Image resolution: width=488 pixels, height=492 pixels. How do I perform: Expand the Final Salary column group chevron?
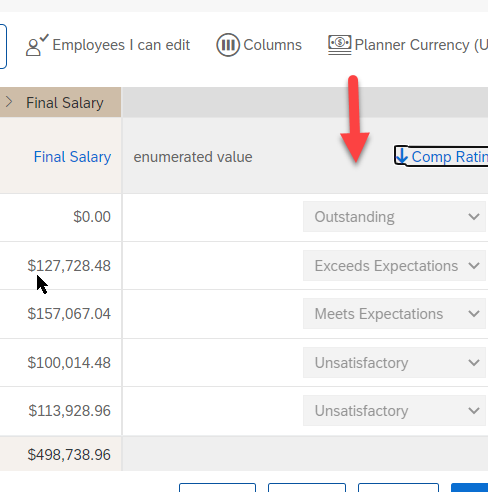point(9,102)
